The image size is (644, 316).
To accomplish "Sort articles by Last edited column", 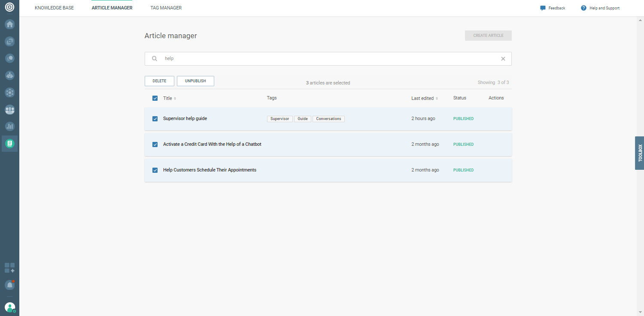I will [424, 98].
